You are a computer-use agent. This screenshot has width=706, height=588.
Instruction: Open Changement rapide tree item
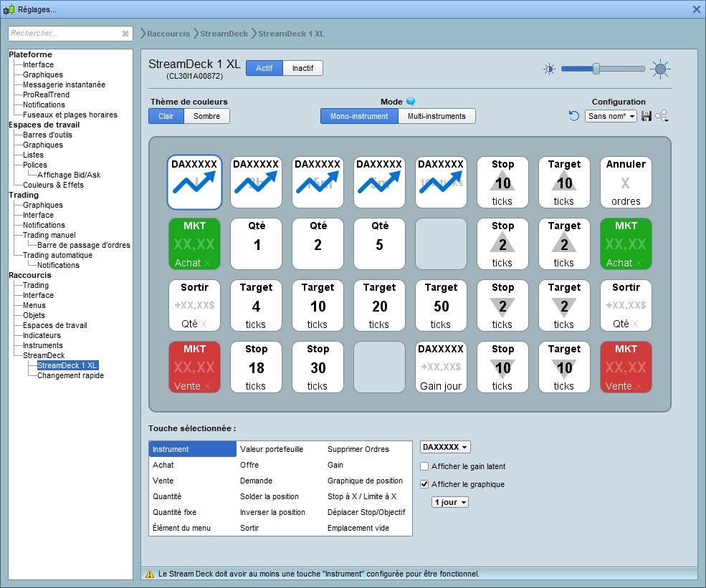click(x=70, y=375)
